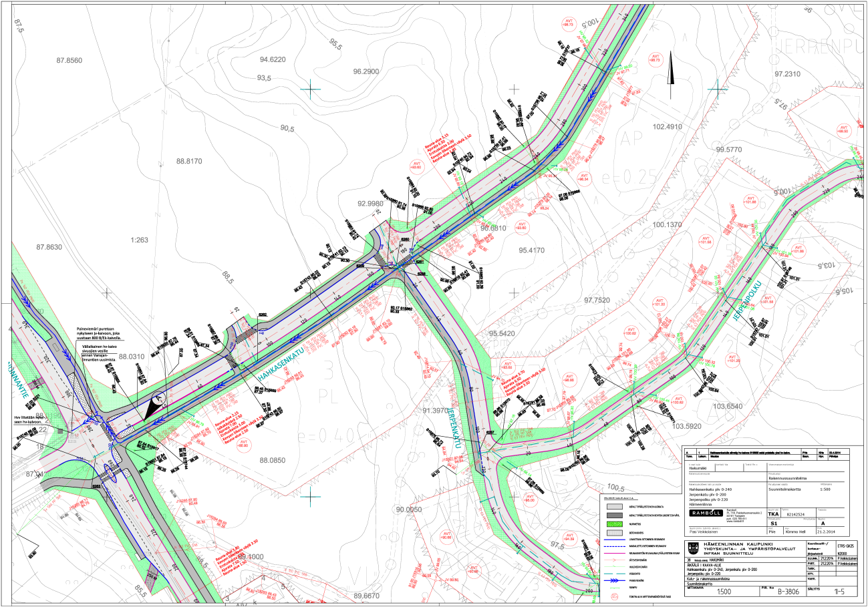Click elevation value 95.4170
Viewport: 868px width, 607px height.
coord(532,251)
